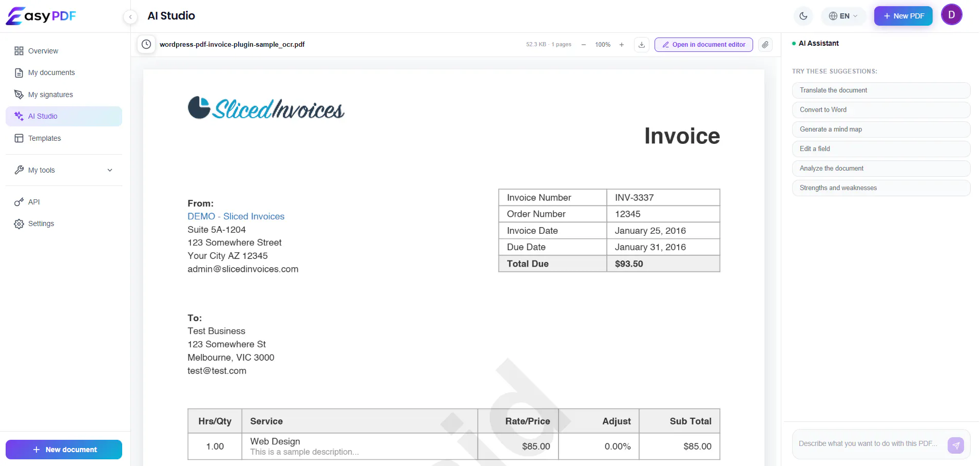
Task: Choose the Generate a mind map suggestion
Action: tap(881, 129)
